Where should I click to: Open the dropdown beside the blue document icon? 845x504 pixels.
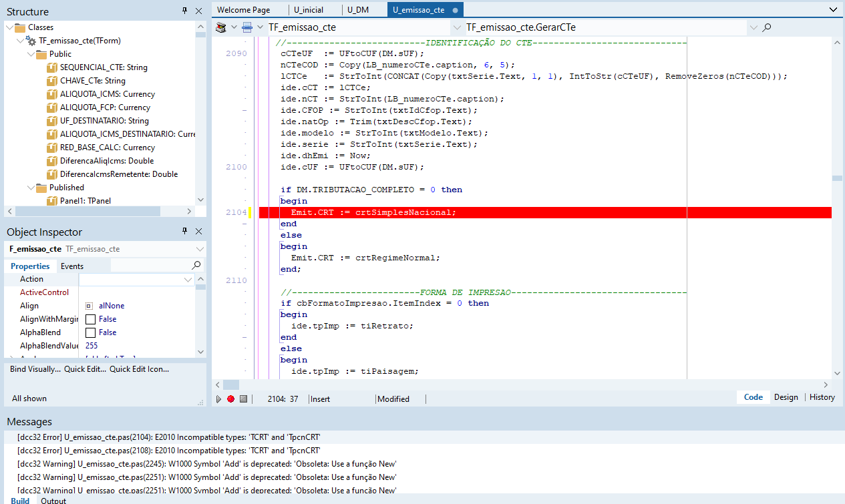pyautogui.click(x=259, y=27)
